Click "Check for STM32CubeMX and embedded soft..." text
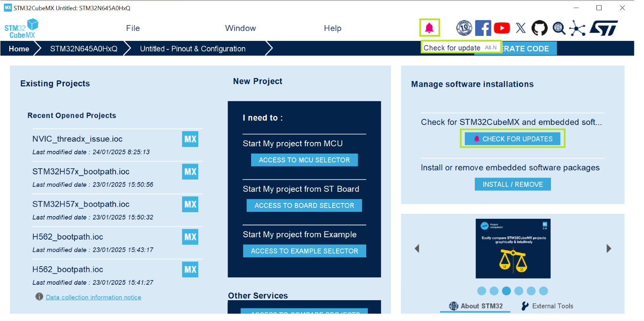Viewport: 644px width, 321px height. (x=511, y=122)
